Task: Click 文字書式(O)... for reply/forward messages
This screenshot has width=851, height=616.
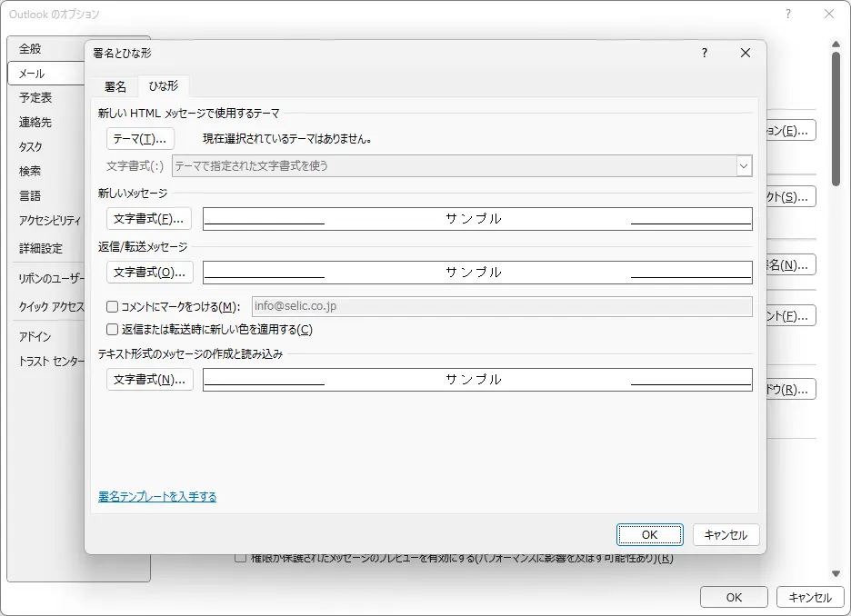Action: pyautogui.click(x=149, y=273)
